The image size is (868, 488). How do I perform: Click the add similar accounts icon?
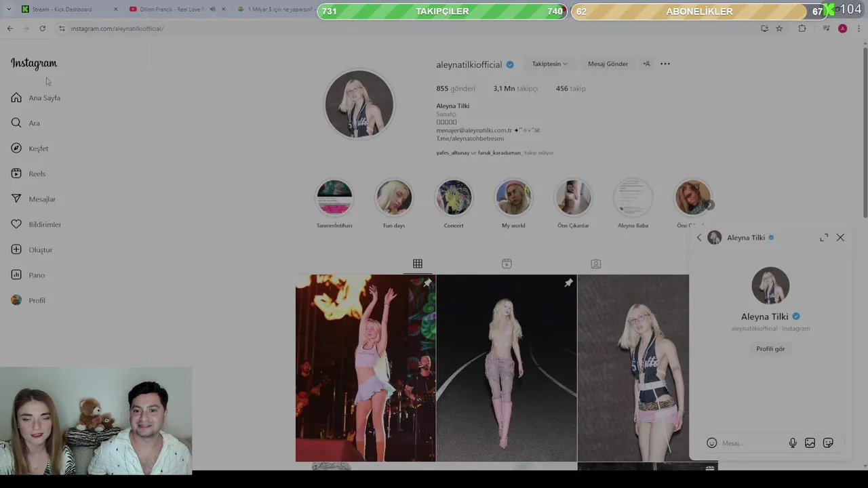tap(647, 64)
